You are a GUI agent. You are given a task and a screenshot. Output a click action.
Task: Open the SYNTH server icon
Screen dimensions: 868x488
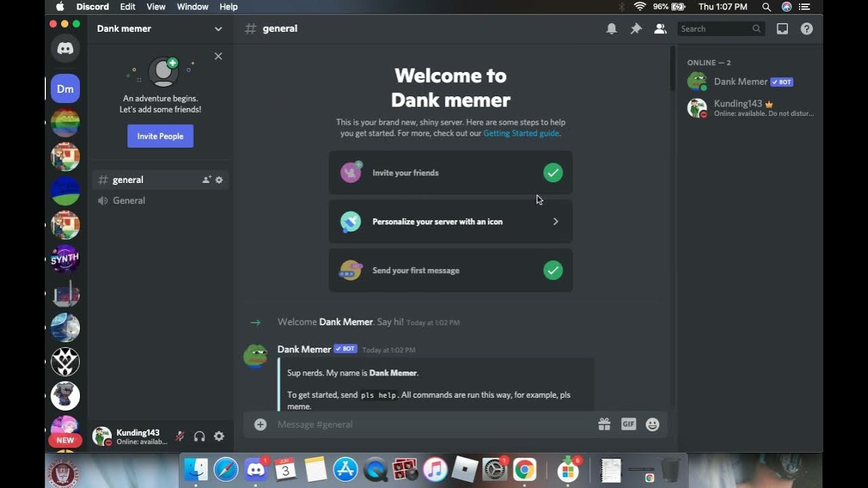coord(65,260)
